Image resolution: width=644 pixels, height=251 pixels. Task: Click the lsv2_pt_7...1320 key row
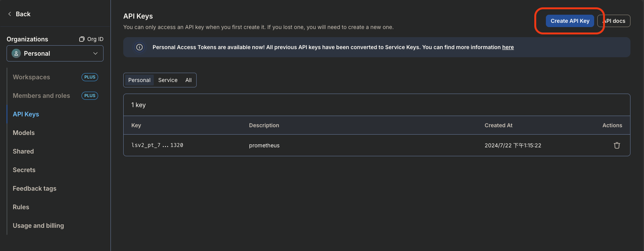tap(157, 145)
